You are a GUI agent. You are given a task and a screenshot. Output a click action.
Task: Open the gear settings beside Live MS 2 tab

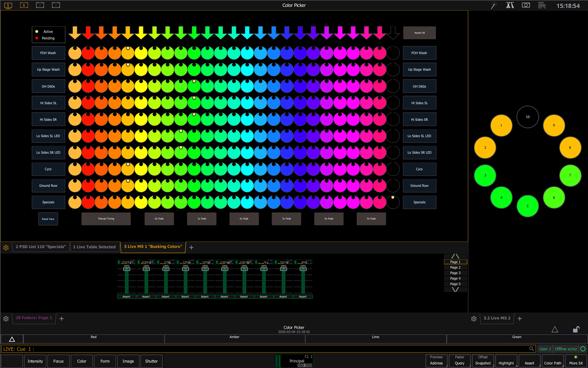(x=474, y=318)
